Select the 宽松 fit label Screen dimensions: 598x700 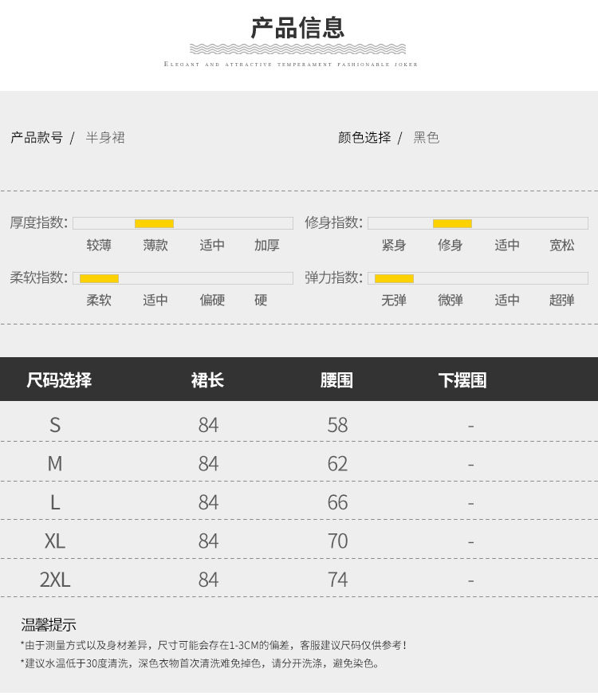tap(561, 246)
